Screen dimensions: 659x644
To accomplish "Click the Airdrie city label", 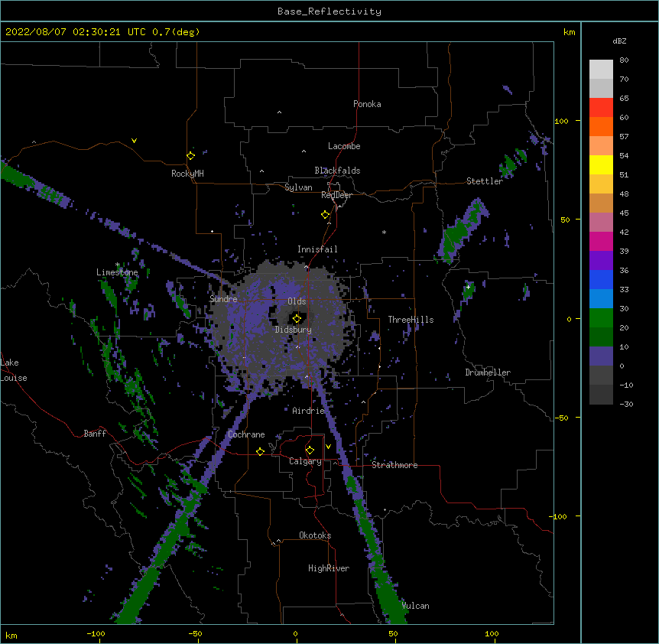I will 309,411.
